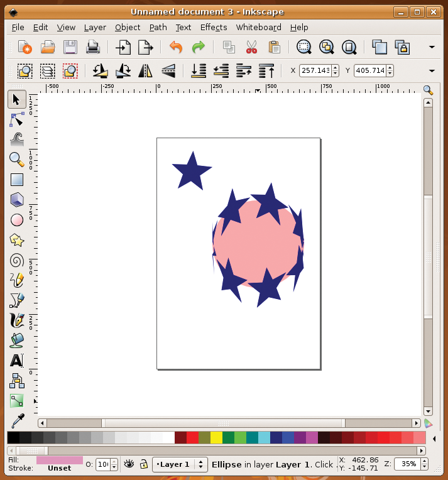Select the Rectangle tool
Image resolution: width=448 pixels, height=480 pixels.
tap(17, 180)
